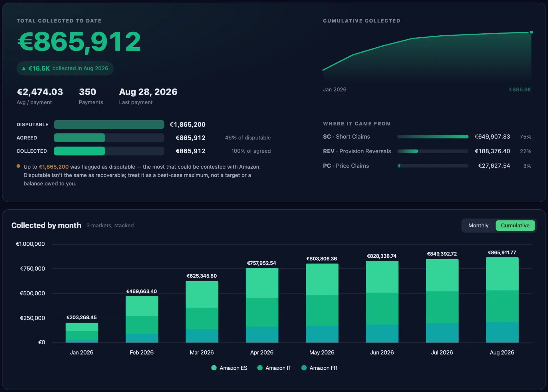
Task: Select the Aug 2026 stacked bar
Action: pos(502,300)
